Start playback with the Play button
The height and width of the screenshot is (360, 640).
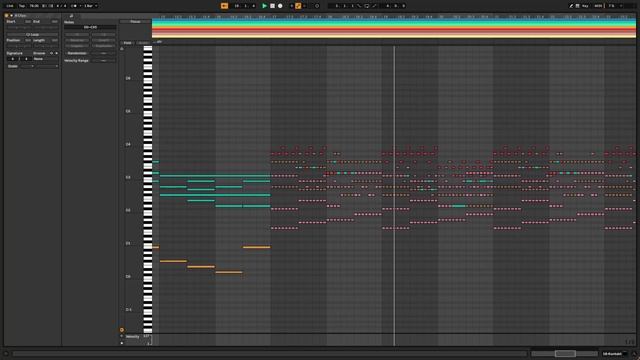(x=264, y=6)
